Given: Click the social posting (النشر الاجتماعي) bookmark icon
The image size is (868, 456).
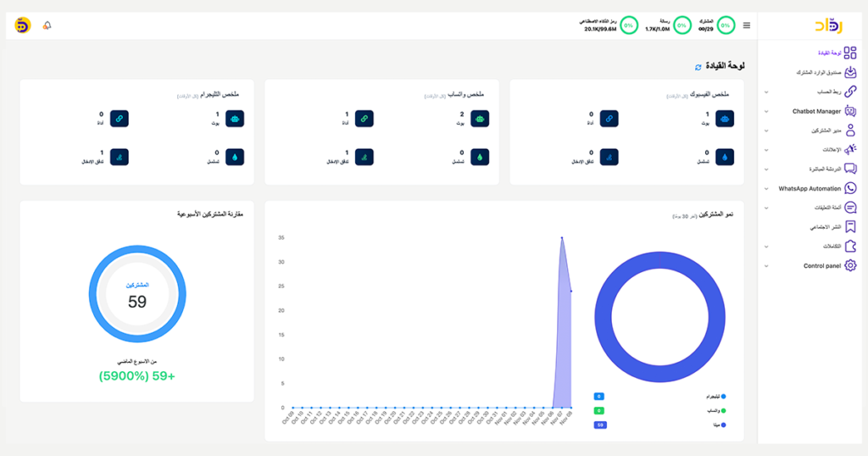Looking at the screenshot, I should 850,227.
